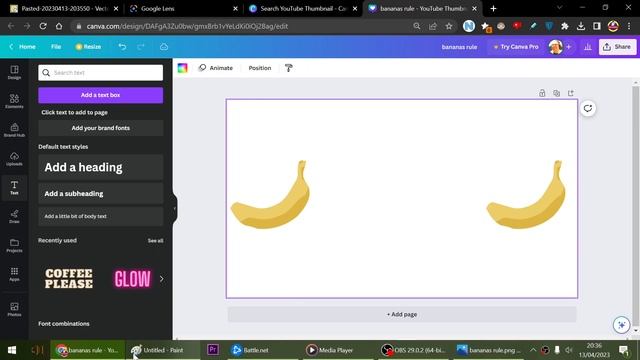Viewport: 640px width, 360px height.
Task: Click the Add page bar
Action: pyautogui.click(x=402, y=314)
